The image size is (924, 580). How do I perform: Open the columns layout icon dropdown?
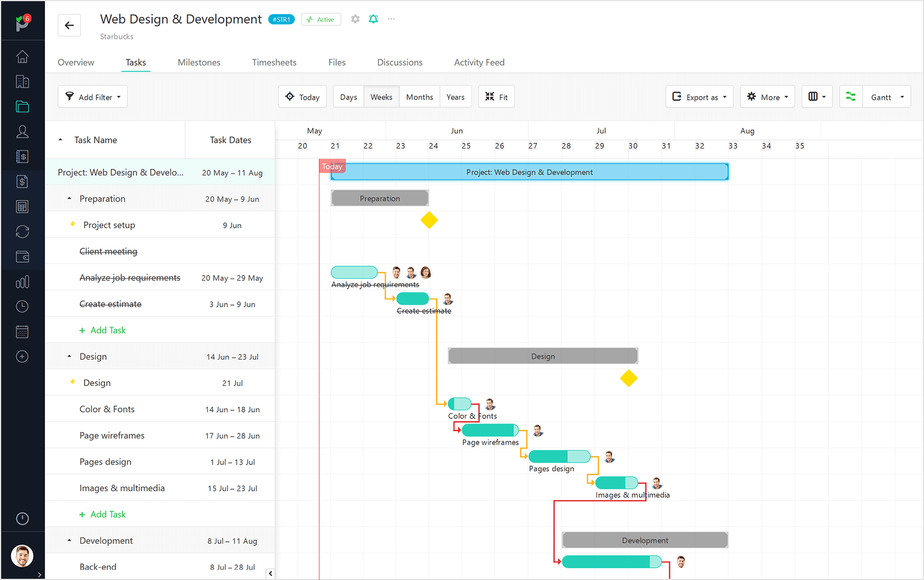point(817,96)
